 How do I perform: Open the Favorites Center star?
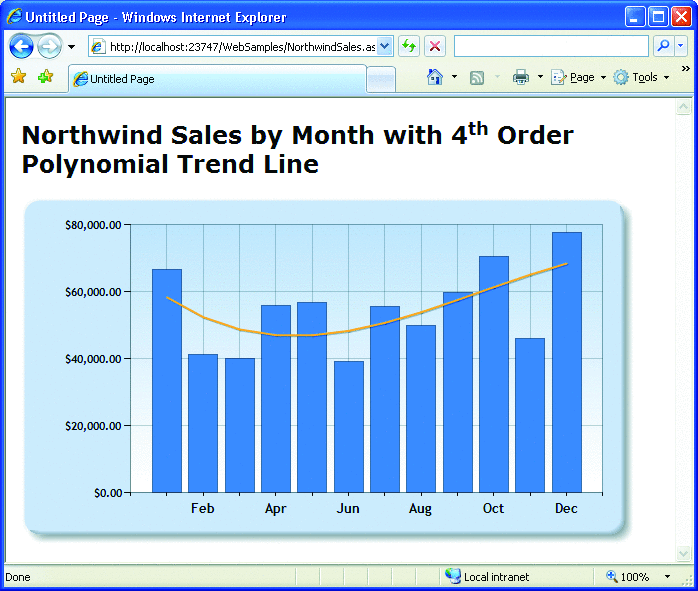click(x=19, y=76)
